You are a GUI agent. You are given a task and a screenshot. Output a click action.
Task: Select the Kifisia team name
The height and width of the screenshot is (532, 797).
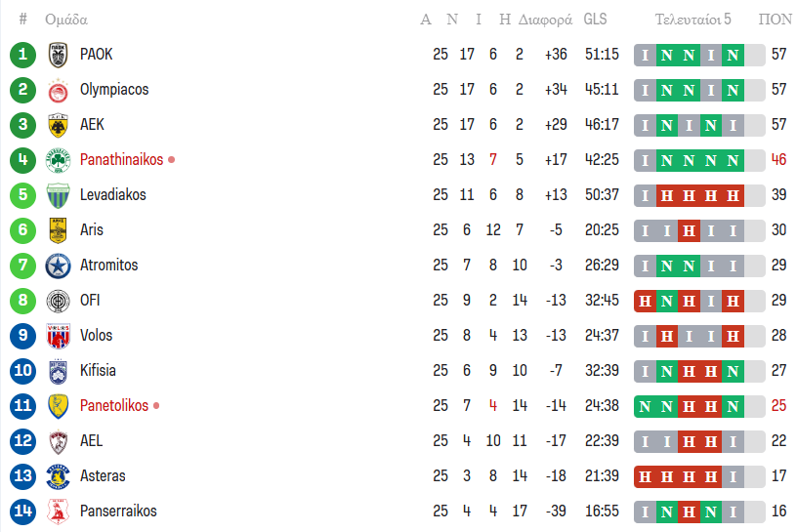click(x=98, y=371)
